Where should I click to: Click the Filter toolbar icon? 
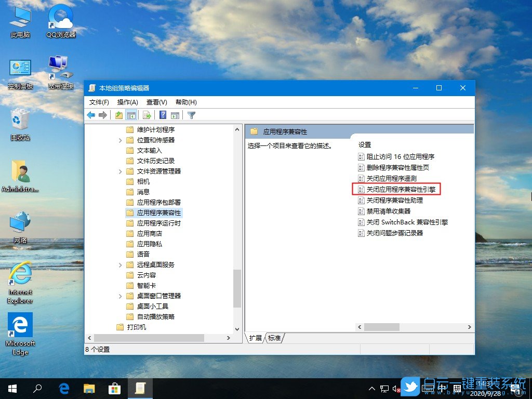tap(191, 115)
